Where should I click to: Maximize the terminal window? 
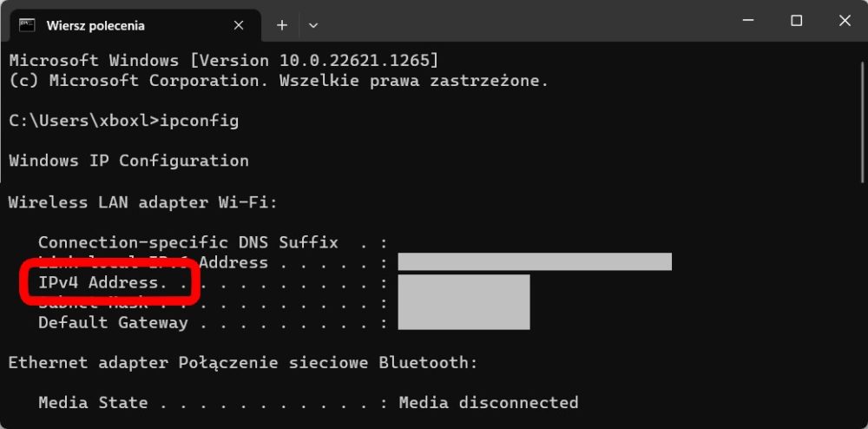tap(797, 21)
